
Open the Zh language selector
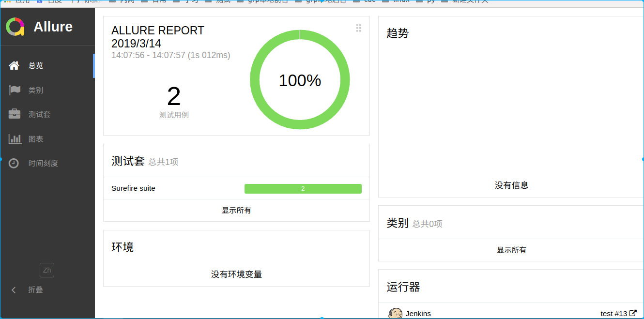[x=47, y=270]
